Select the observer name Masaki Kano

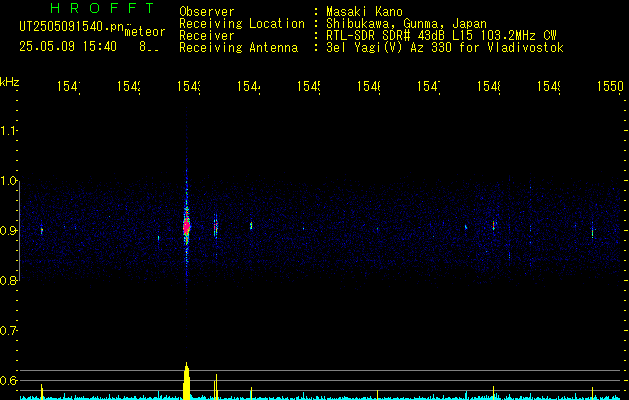[364, 12]
